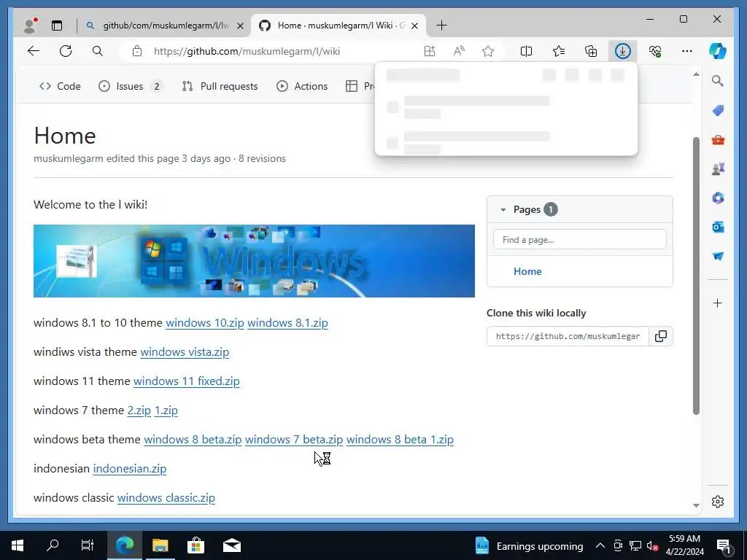Open the Earnings upcoming news widget
Screen dimensions: 747x560
click(530, 545)
